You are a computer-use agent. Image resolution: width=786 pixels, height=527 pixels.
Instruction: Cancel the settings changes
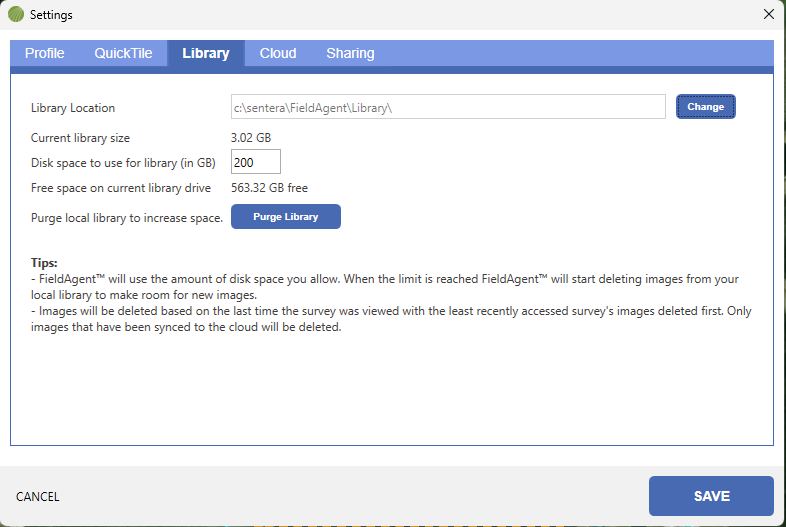(x=38, y=497)
